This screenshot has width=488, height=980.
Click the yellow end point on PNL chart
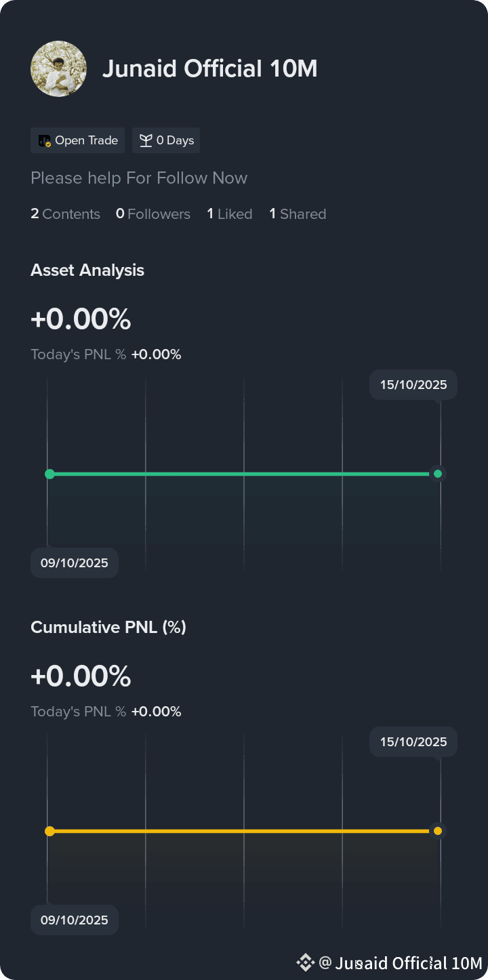click(x=438, y=831)
